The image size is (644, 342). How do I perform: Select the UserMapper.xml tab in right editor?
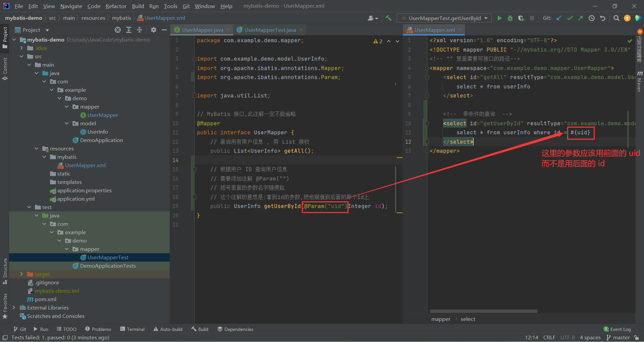pos(434,30)
